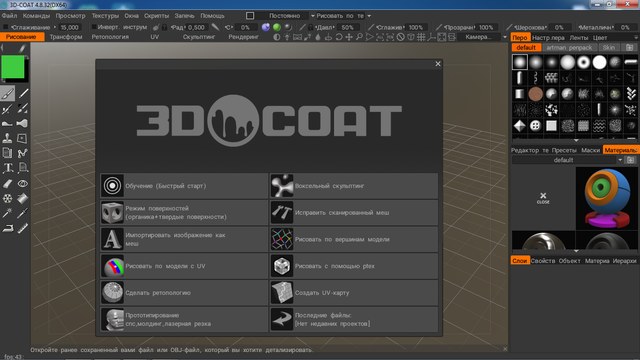This screenshot has width=640, height=360.
Task: Click the green sphere color channel icon
Action: click(277, 27)
